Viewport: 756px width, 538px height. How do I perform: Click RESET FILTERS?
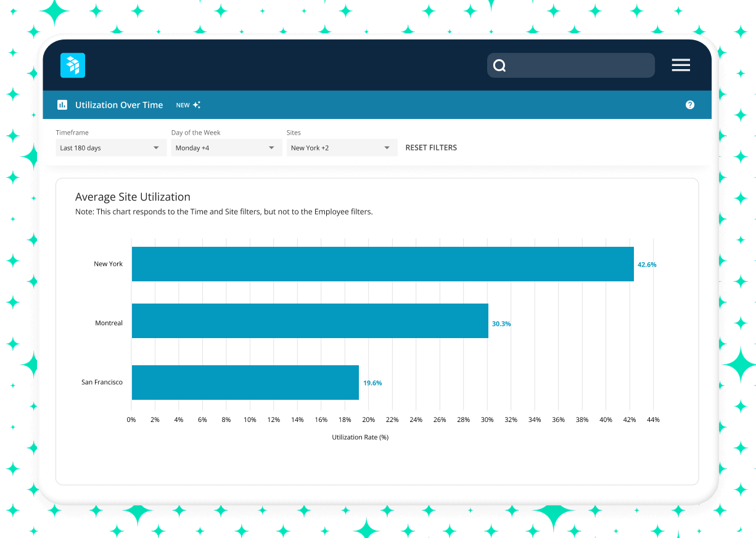coord(431,148)
